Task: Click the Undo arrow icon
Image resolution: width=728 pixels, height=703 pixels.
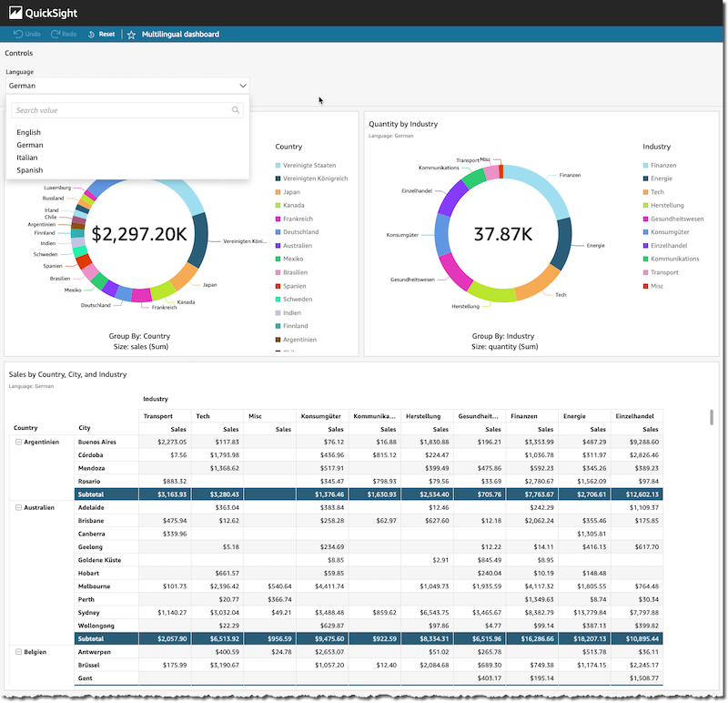Action: (18, 35)
